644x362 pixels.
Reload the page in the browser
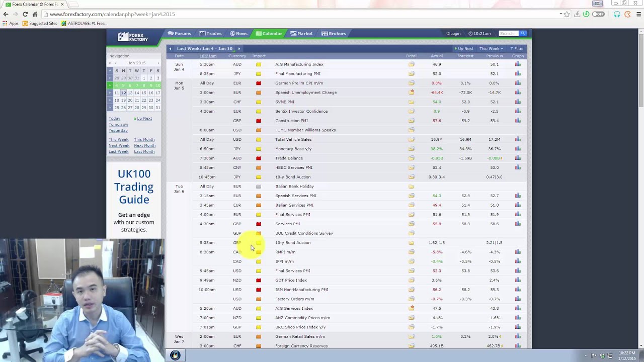(25, 14)
